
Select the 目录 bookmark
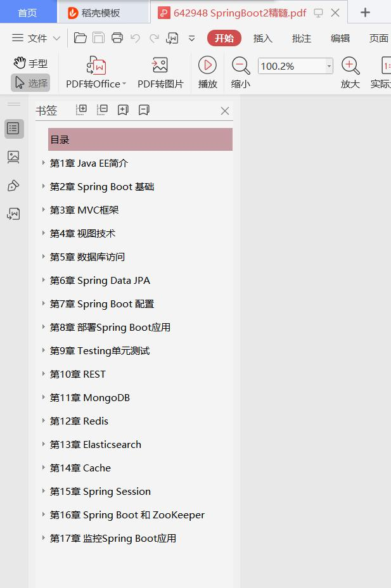(140, 139)
